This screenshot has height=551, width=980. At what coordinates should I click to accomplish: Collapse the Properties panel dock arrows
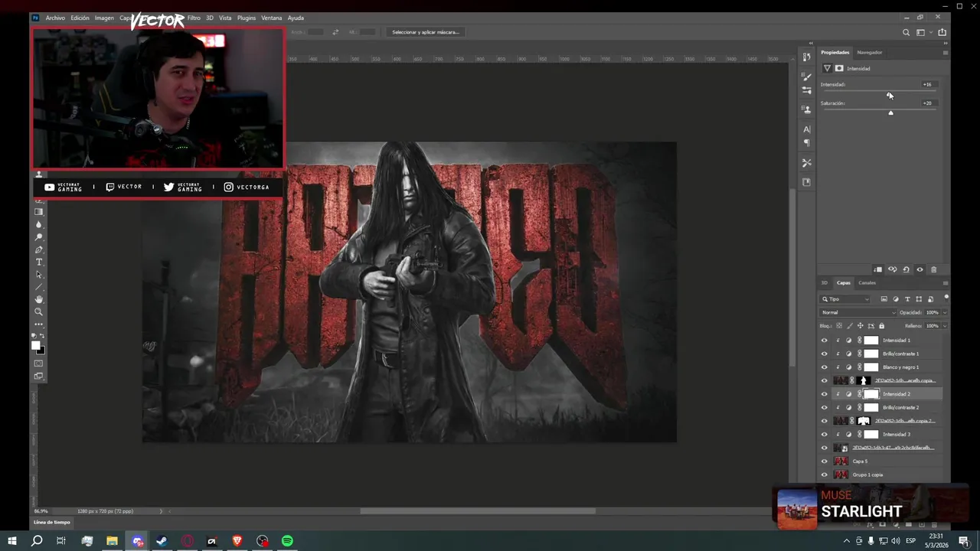coord(945,43)
